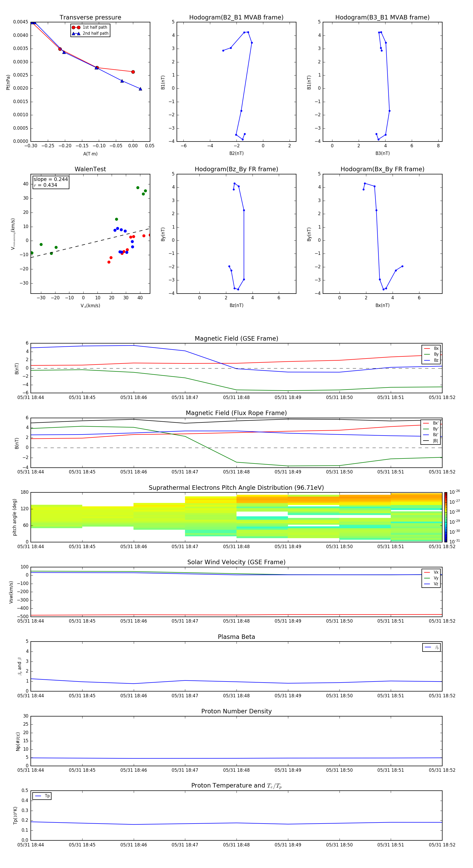Click the topmost green dot in WalenTest
The height and width of the screenshot is (868, 473).
138,188
